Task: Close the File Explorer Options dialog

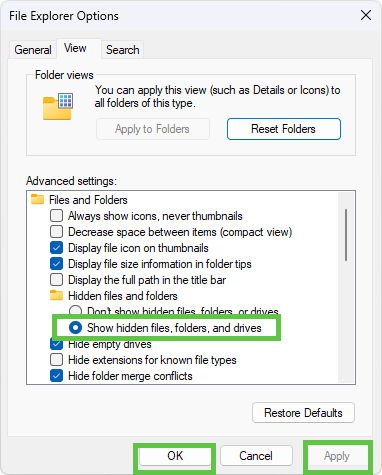Action: pyautogui.click(x=366, y=15)
